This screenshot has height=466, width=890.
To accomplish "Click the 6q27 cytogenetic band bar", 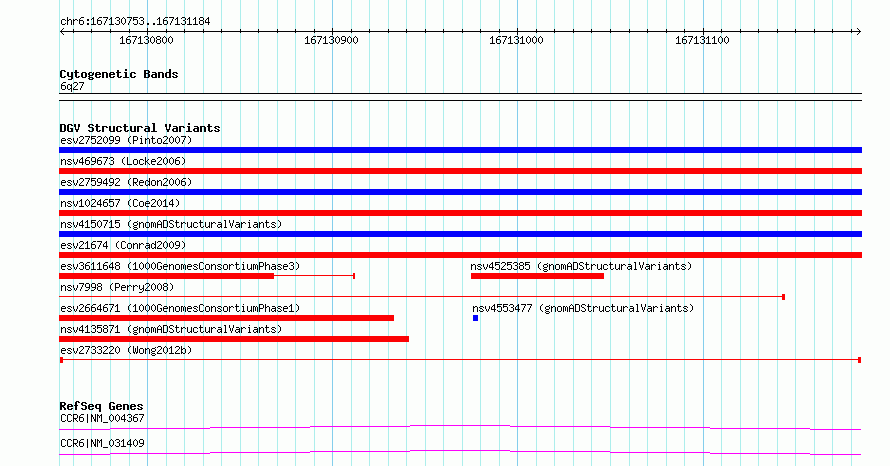I will click(x=460, y=97).
